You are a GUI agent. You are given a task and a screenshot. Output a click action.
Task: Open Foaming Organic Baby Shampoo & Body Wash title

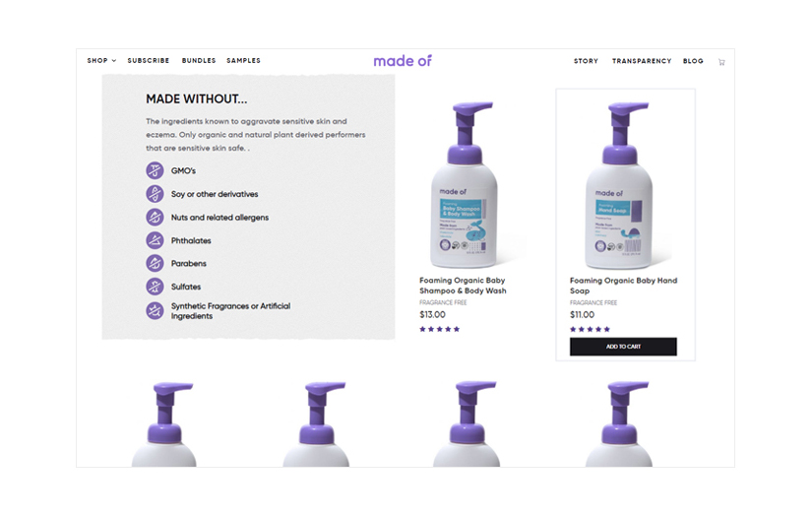[x=463, y=286]
